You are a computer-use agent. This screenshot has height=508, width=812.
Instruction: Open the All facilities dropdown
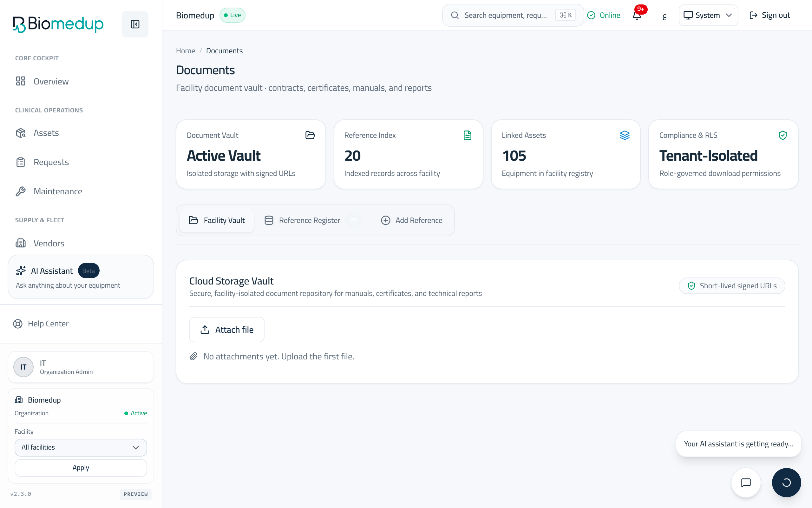(x=81, y=448)
